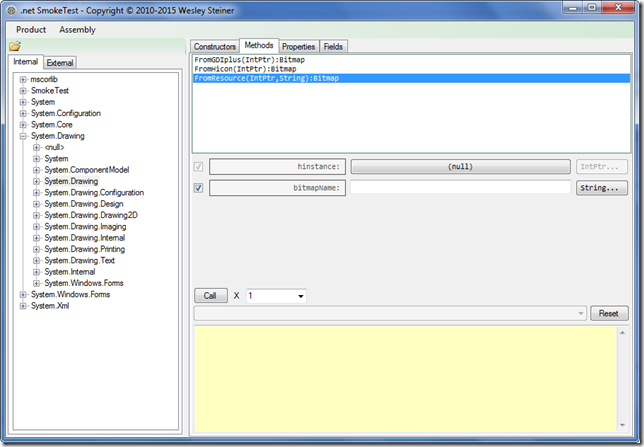Click the bitmapName text input field
Viewport: 644px width, 447px height.
pos(460,187)
